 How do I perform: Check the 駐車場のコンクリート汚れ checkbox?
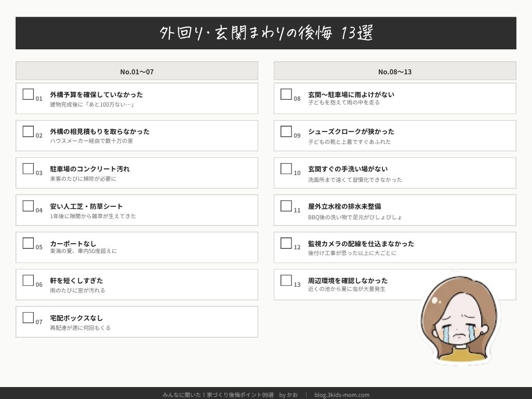pyautogui.click(x=28, y=169)
